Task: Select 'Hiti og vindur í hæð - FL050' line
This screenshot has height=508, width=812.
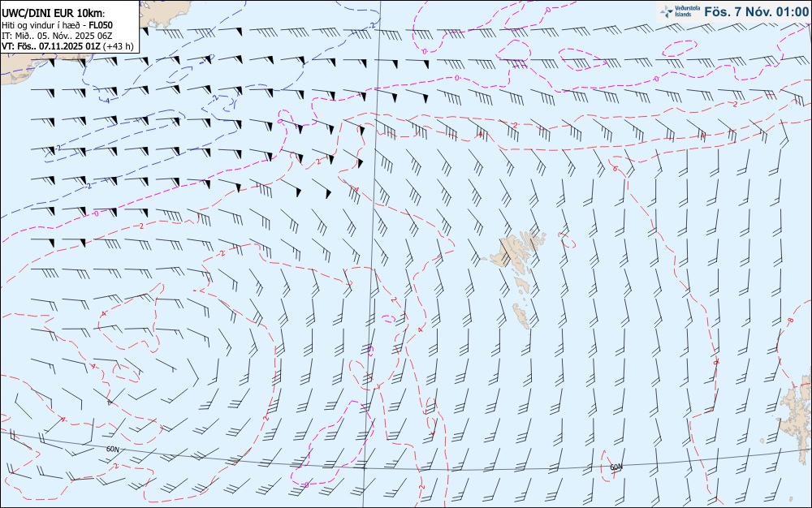Action: pos(57,25)
